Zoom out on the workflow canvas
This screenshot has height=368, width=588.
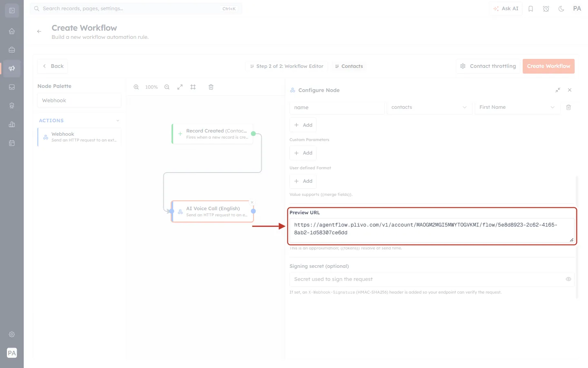pyautogui.click(x=167, y=87)
